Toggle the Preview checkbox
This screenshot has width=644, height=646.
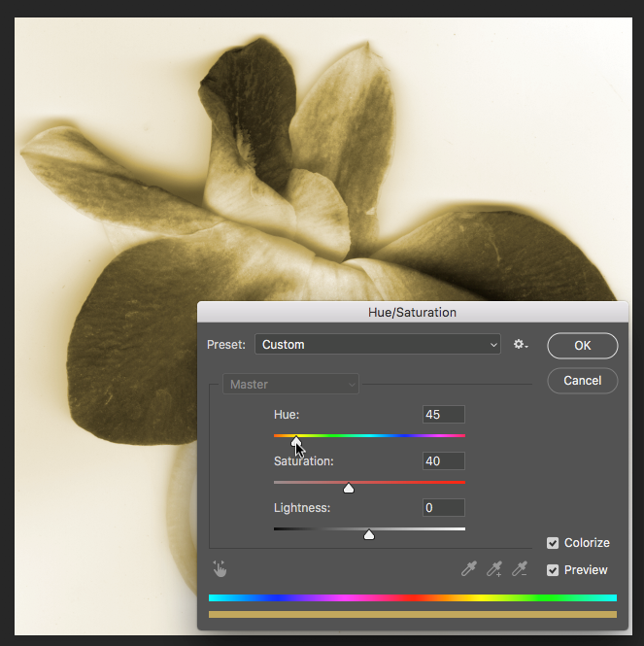click(553, 570)
